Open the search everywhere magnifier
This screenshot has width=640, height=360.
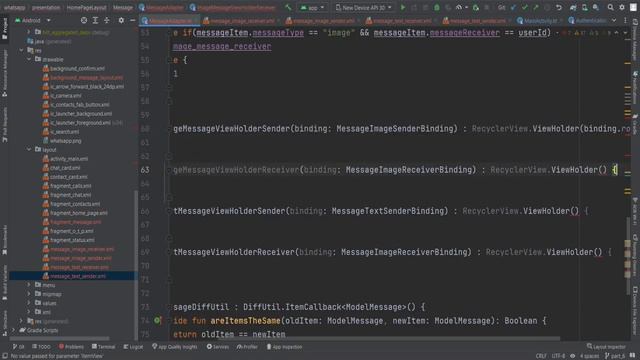[610, 7]
